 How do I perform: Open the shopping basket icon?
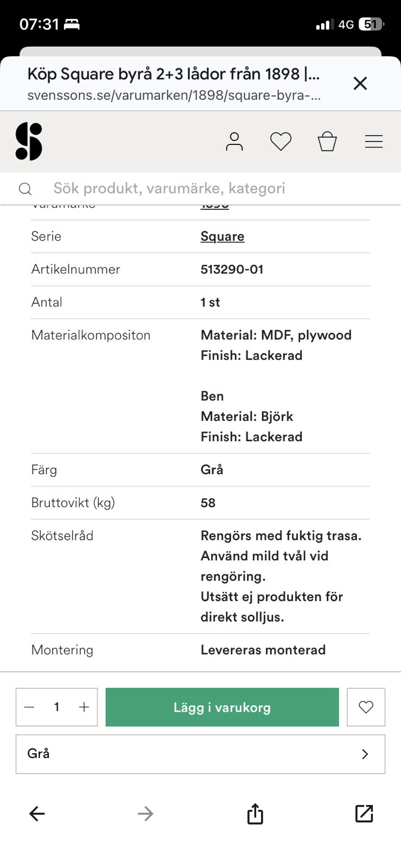[x=327, y=142]
